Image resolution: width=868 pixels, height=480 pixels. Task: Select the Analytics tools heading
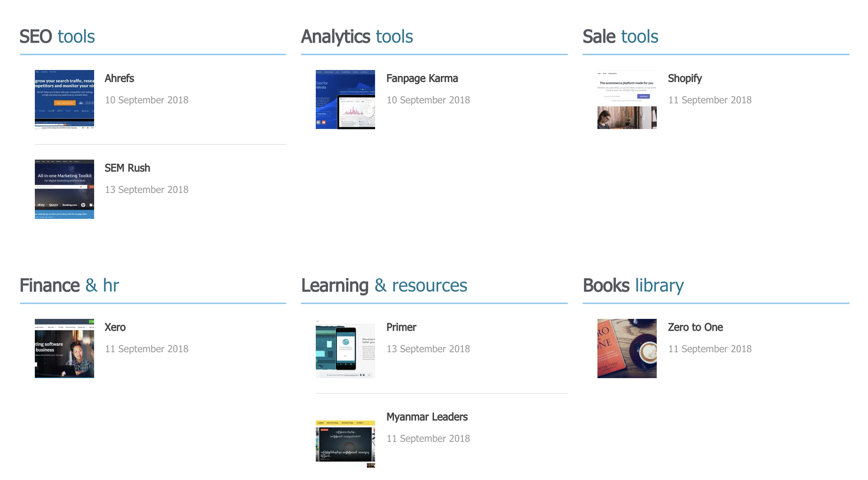357,37
